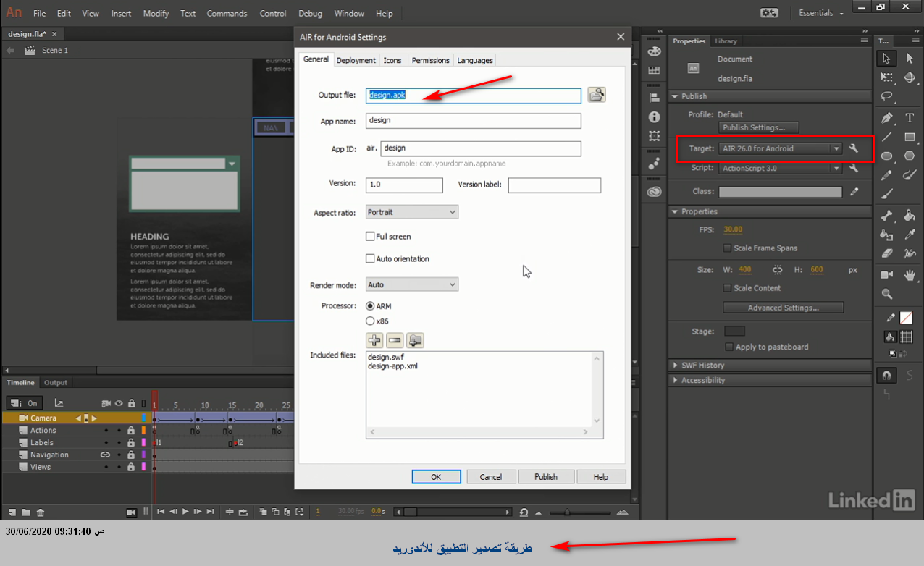Select the Pencil tool
Viewport: 924px width, 566px height.
point(886,175)
